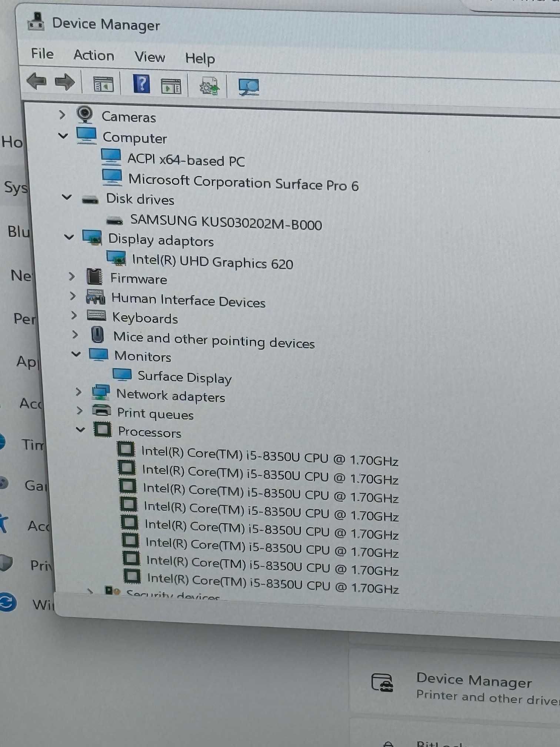Image resolution: width=560 pixels, height=747 pixels.
Task: Open the Help menu
Action: click(x=200, y=59)
